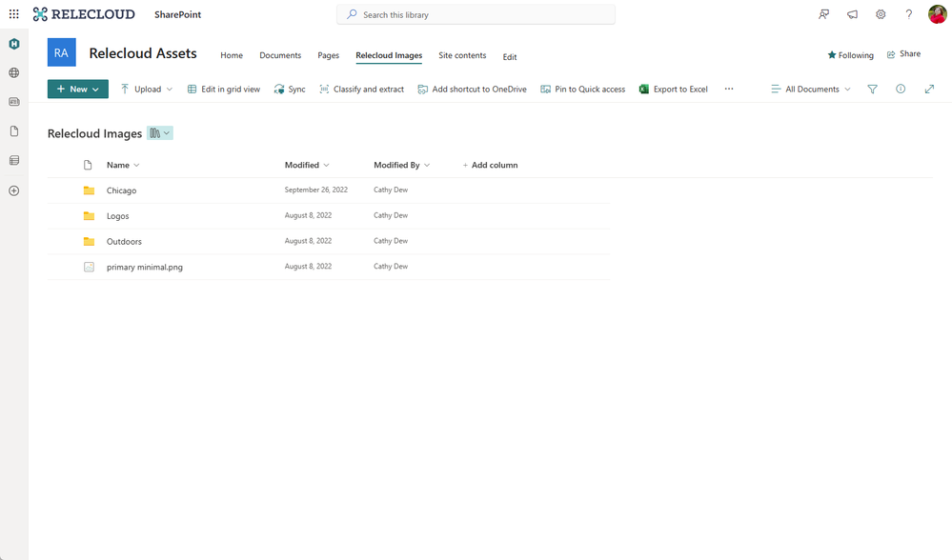This screenshot has width=952, height=560.
Task: Click the September 26, 2022 date cell
Action: (x=315, y=190)
